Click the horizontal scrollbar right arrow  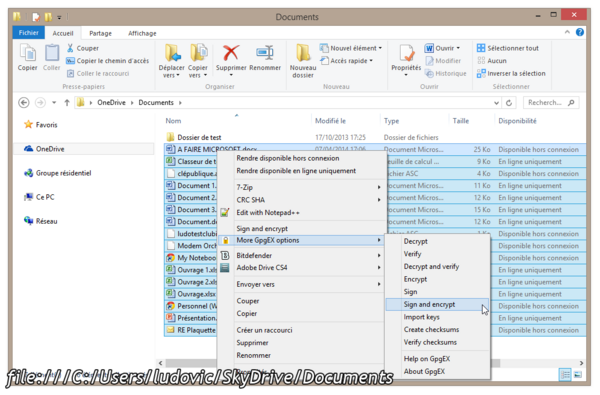(x=581, y=363)
